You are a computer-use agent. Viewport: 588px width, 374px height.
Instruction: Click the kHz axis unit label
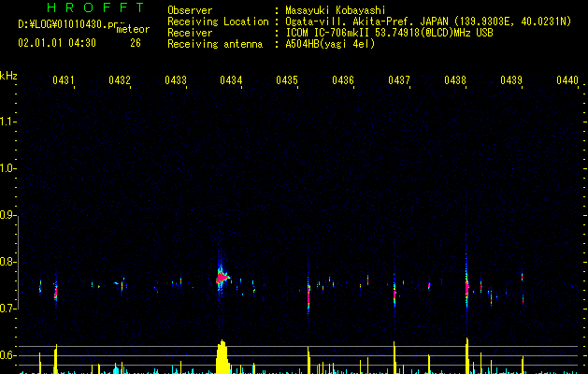click(x=8, y=76)
